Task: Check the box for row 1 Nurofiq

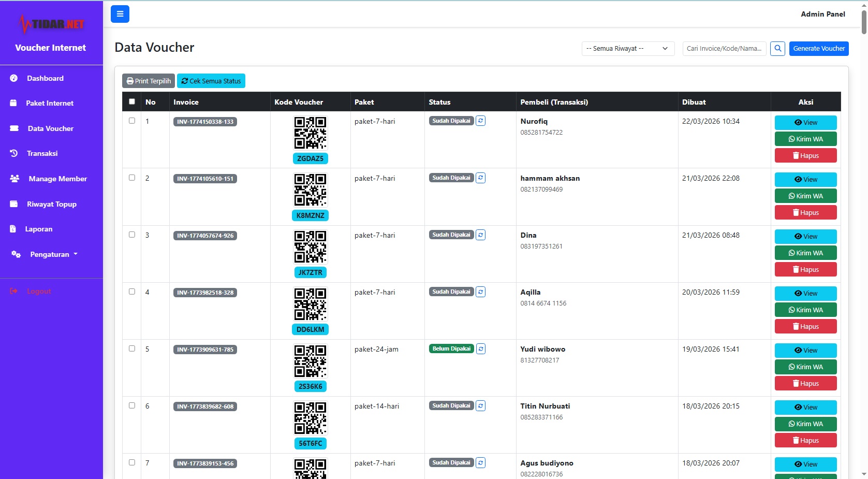Action: (132, 121)
